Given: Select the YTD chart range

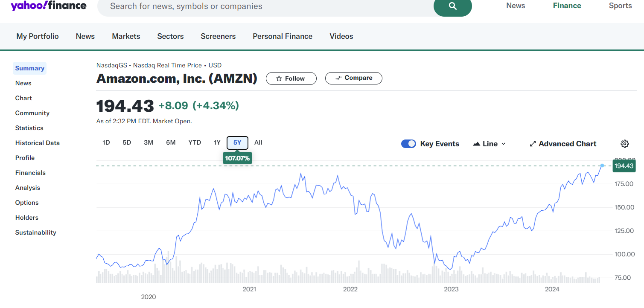Looking at the screenshot, I should pos(195,142).
